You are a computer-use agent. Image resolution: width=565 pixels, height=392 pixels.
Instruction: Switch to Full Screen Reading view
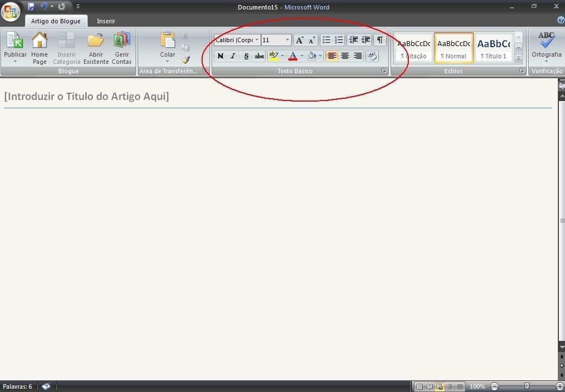(429, 387)
